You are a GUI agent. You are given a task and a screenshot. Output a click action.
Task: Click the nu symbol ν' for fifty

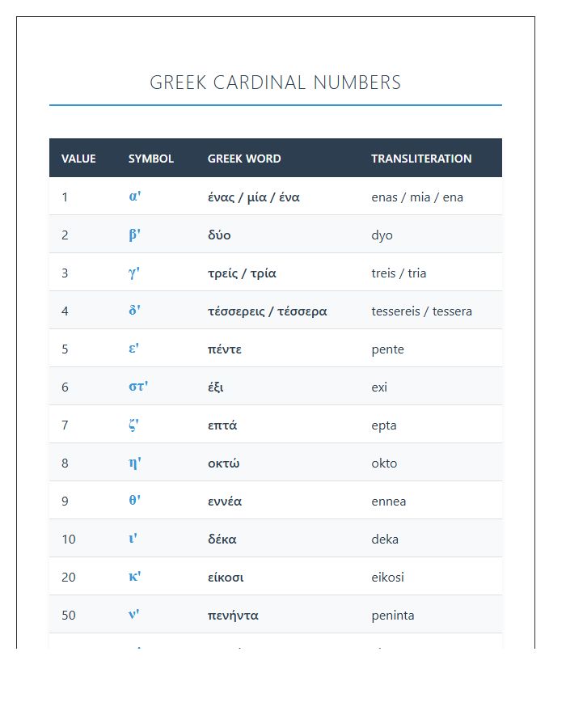tap(134, 614)
